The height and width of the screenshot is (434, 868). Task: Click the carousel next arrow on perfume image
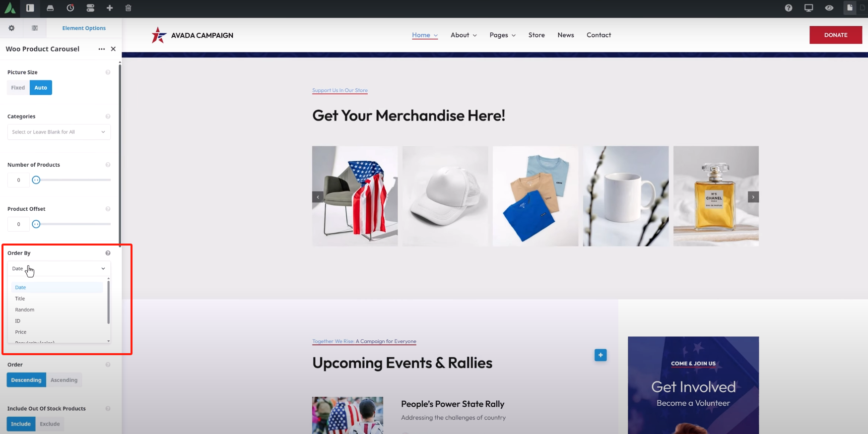[x=753, y=197]
